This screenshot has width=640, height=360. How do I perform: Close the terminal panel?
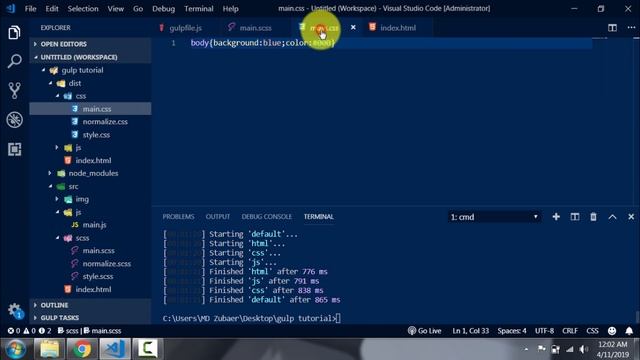point(631,217)
